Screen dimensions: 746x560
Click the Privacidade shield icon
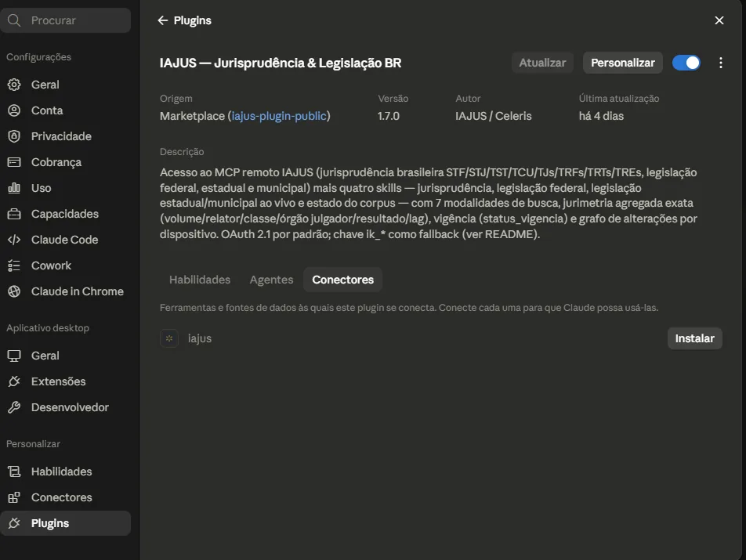(14, 136)
